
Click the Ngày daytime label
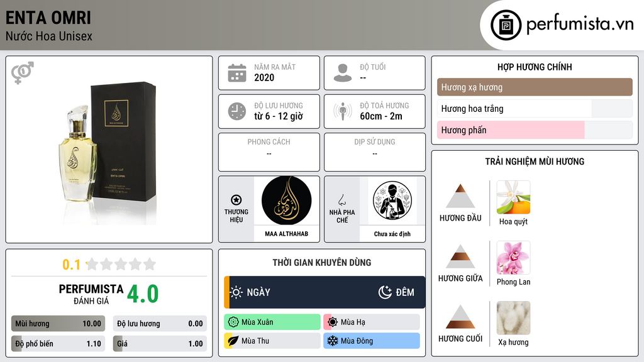[x=258, y=292]
